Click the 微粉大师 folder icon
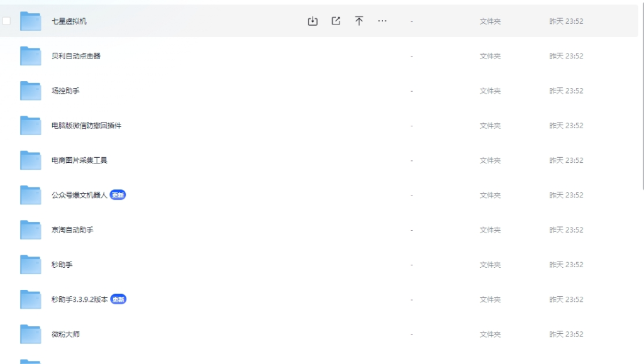This screenshot has width=644, height=364. click(30, 334)
